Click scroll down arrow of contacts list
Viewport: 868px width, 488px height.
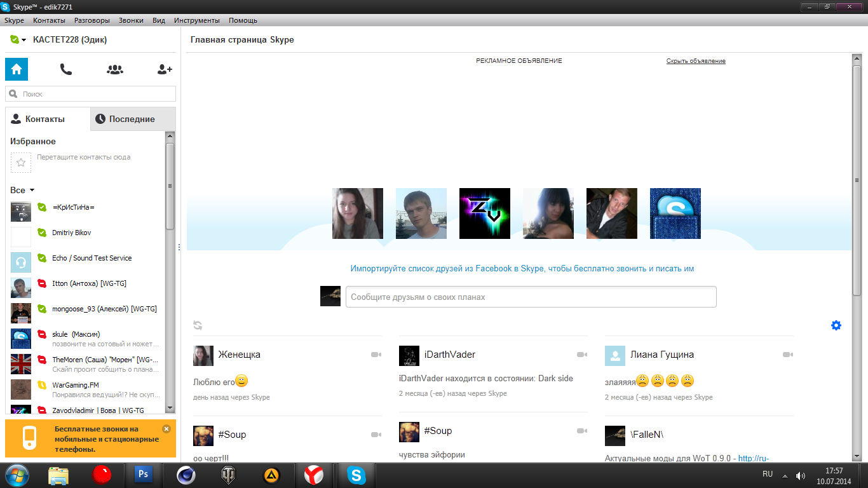tap(170, 409)
